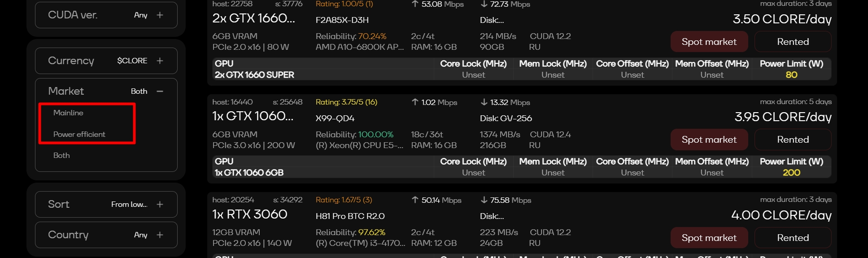This screenshot has height=258, width=868.
Task: Click Rented button for 2x GTX 1660
Action: (x=793, y=42)
